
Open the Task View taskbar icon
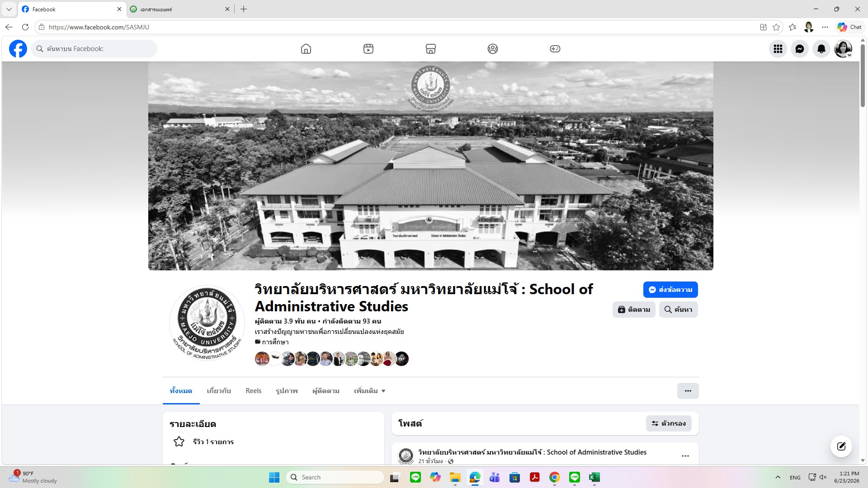(x=395, y=477)
